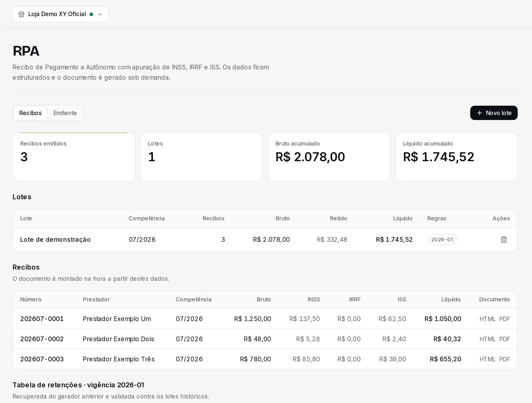Click the green status dot in store selector

click(91, 14)
